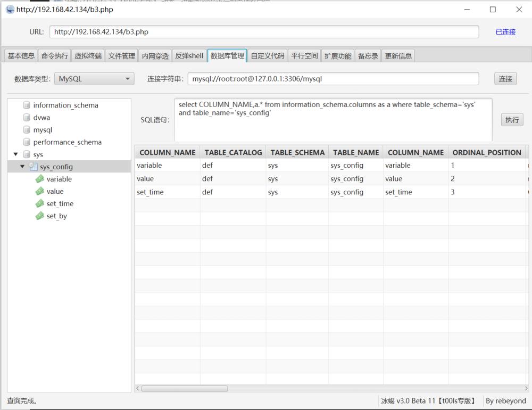
Task: Click the connection string input field
Action: pos(333,79)
